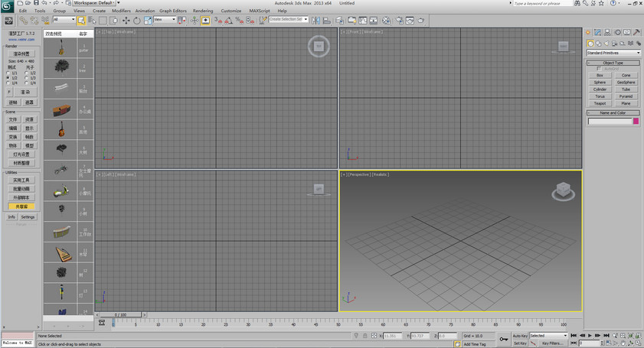Click the Select Object arrow tool
The width and height of the screenshot is (644, 348).
click(x=81, y=20)
